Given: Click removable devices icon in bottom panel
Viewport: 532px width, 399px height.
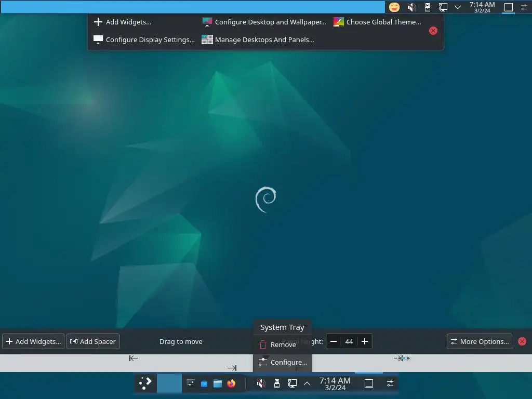Looking at the screenshot, I should tap(277, 383).
